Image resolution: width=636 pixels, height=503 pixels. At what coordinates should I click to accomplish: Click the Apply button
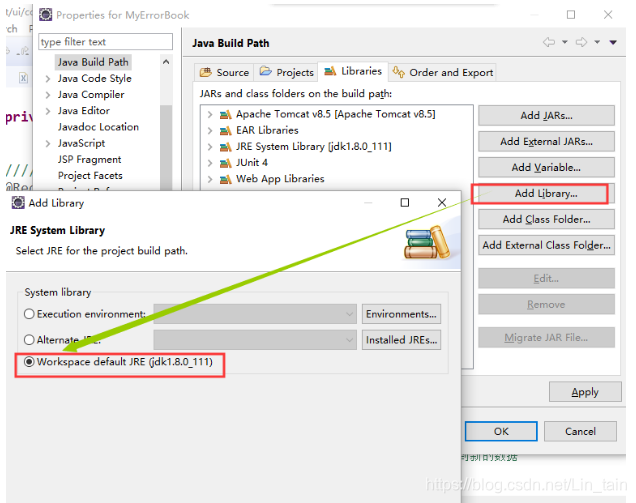(585, 392)
